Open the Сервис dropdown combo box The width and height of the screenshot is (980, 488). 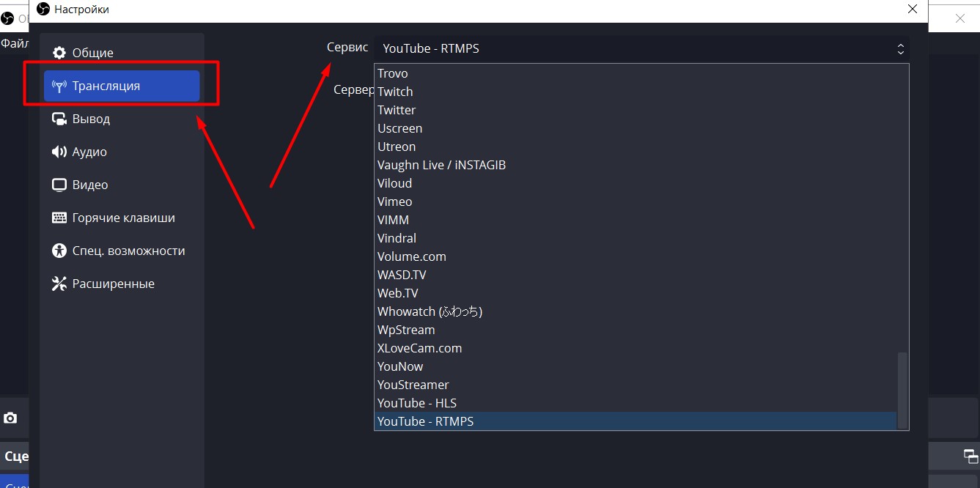tap(641, 48)
